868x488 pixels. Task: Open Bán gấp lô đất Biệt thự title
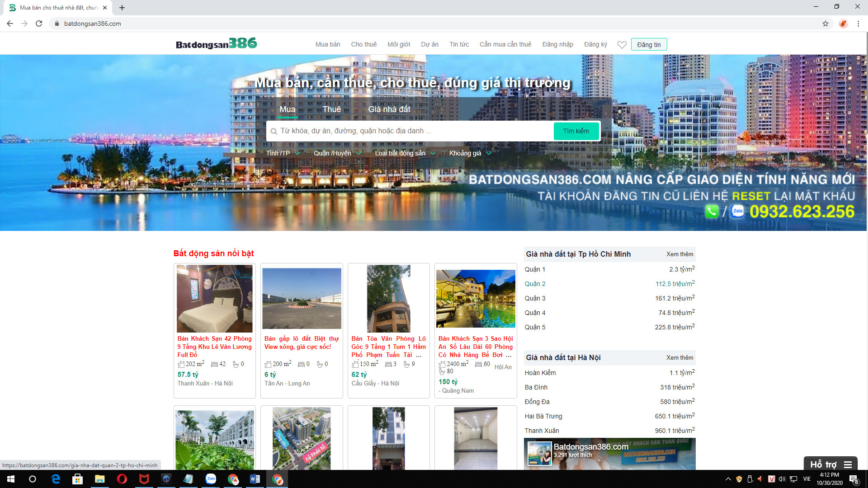click(302, 343)
